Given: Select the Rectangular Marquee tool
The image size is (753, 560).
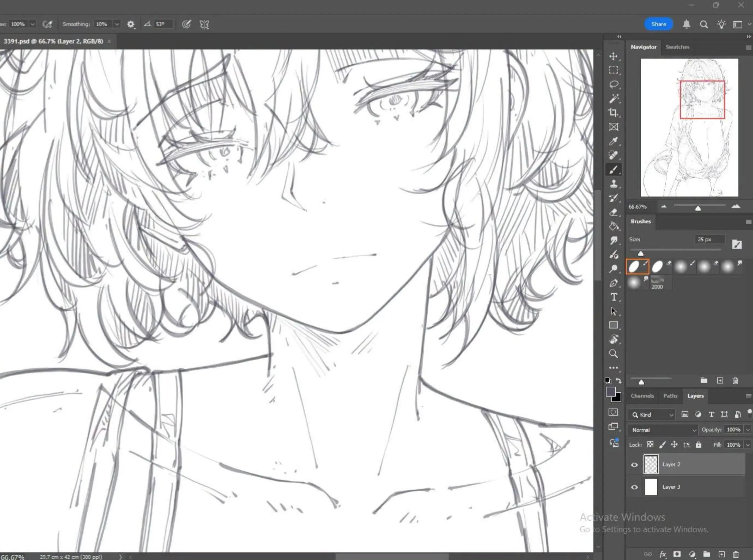Looking at the screenshot, I should click(613, 70).
